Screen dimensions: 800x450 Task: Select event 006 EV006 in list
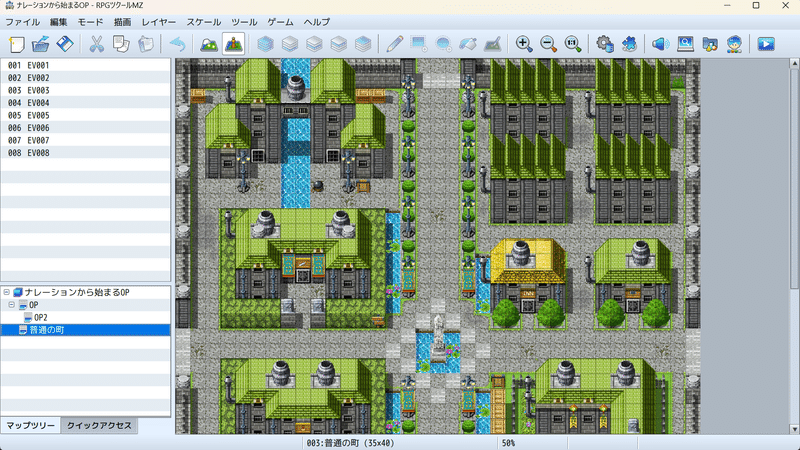[86, 128]
